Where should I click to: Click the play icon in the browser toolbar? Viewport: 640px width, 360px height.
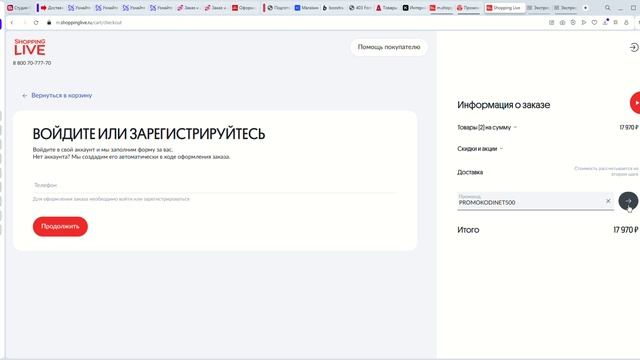(584, 22)
